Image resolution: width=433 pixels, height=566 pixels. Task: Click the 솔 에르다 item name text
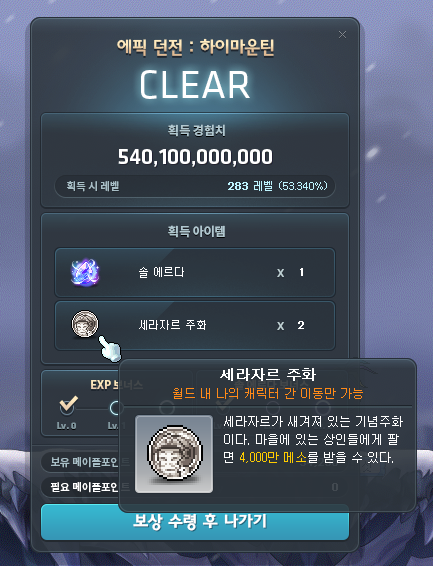161,272
